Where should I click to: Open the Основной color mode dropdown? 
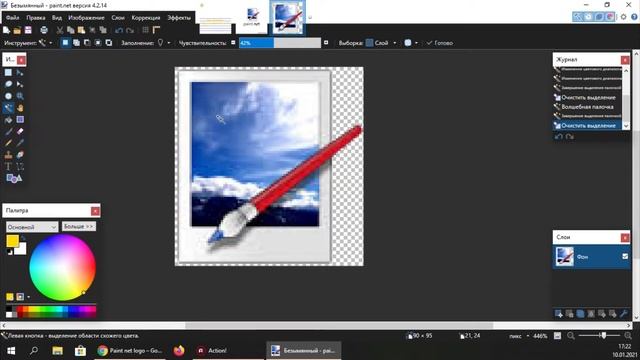click(x=32, y=227)
